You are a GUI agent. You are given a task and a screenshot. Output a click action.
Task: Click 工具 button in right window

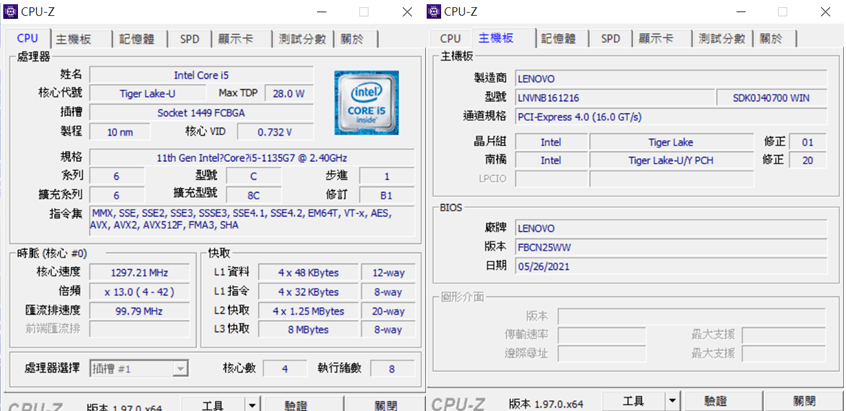[634, 401]
